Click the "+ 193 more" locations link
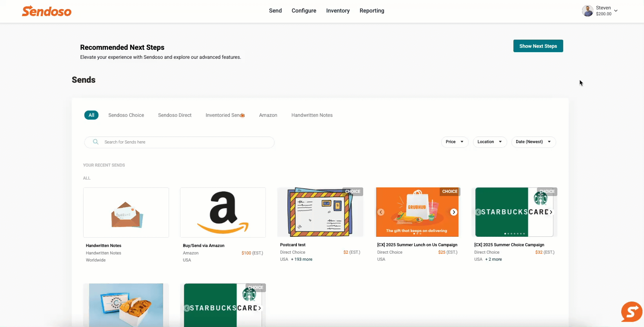This screenshot has height=327, width=644. (x=302, y=259)
